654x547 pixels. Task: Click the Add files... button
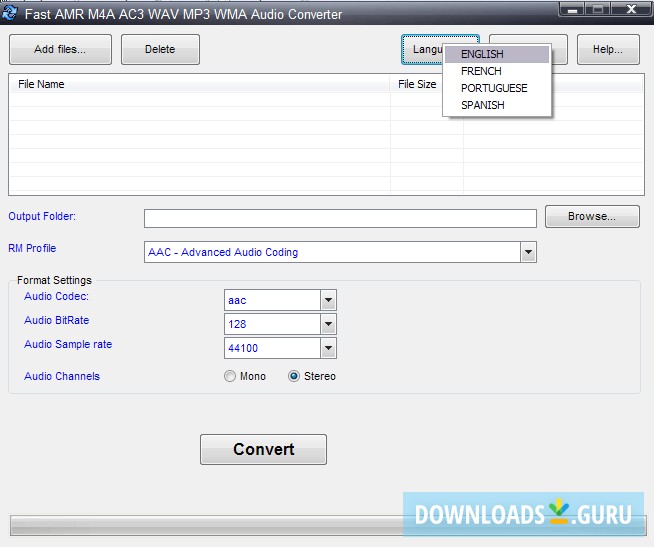(60, 49)
